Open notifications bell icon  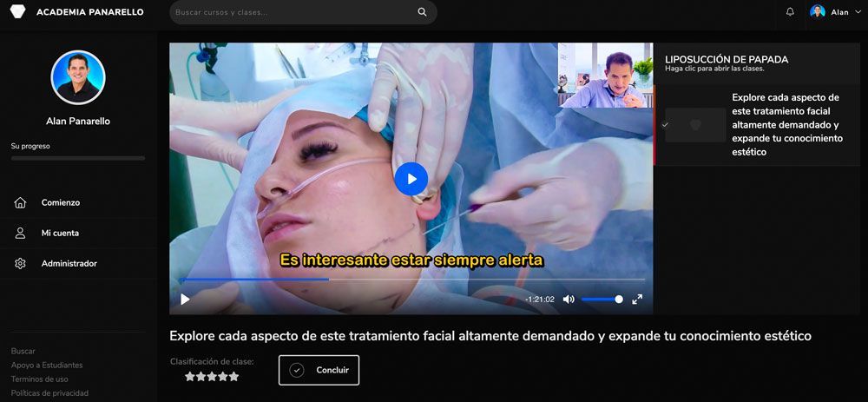point(790,12)
